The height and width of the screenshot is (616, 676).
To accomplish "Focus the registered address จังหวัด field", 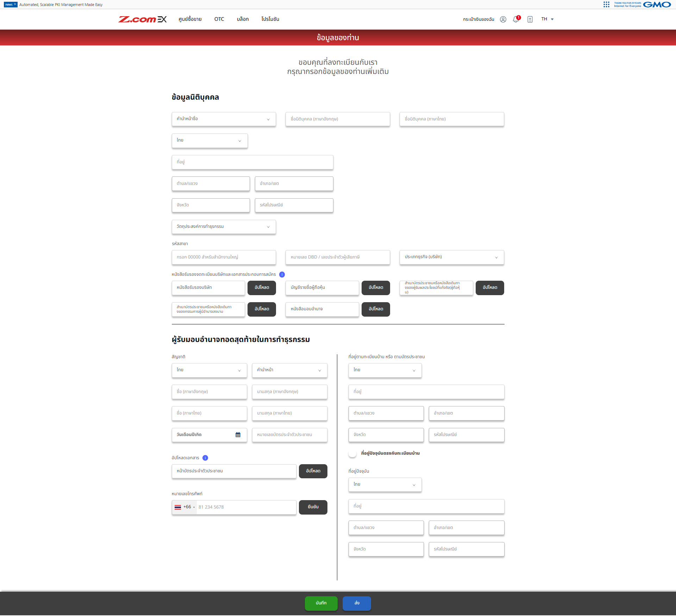I will [386, 435].
